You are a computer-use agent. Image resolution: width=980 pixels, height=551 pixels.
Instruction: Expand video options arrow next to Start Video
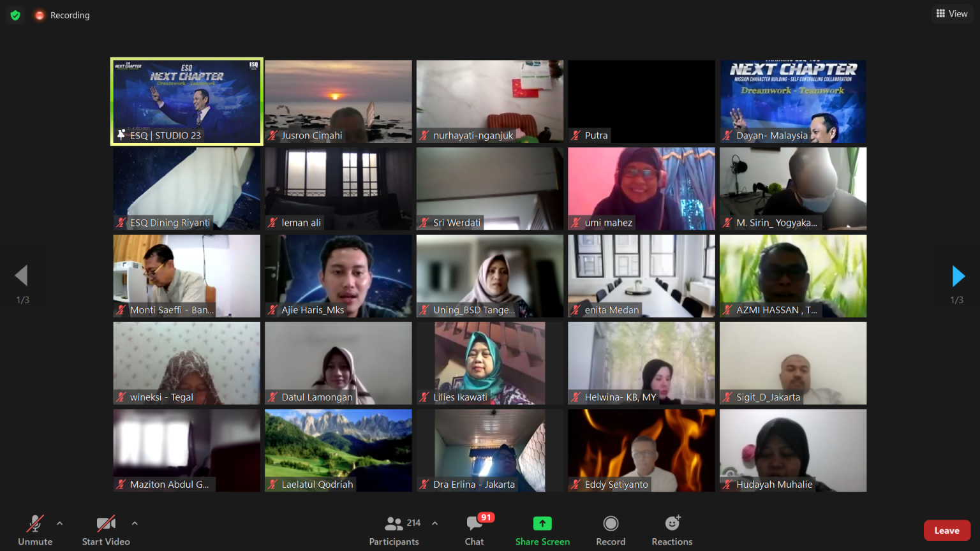[x=135, y=523]
